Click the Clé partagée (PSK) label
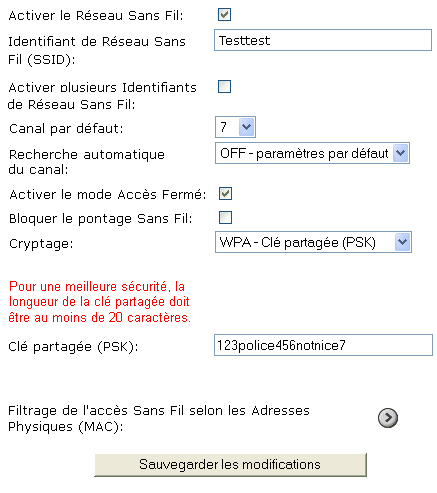Viewport: 437px width, 493px height. pos(73,347)
